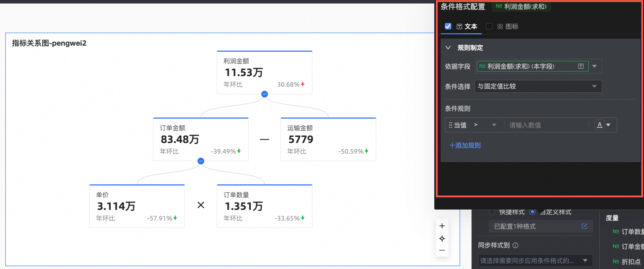The image size is (644, 269).
Task: Switch to the 图标 tab label
Action: click(512, 27)
